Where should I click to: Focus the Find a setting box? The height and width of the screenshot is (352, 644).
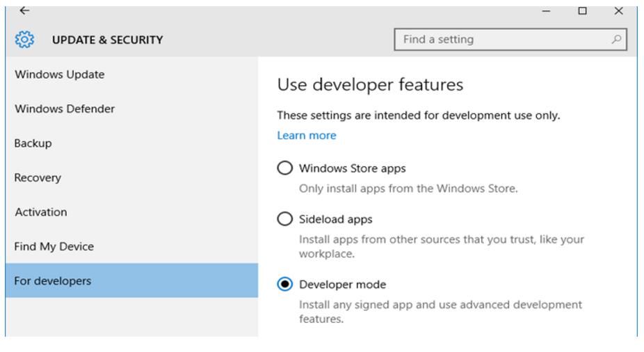tap(510, 40)
